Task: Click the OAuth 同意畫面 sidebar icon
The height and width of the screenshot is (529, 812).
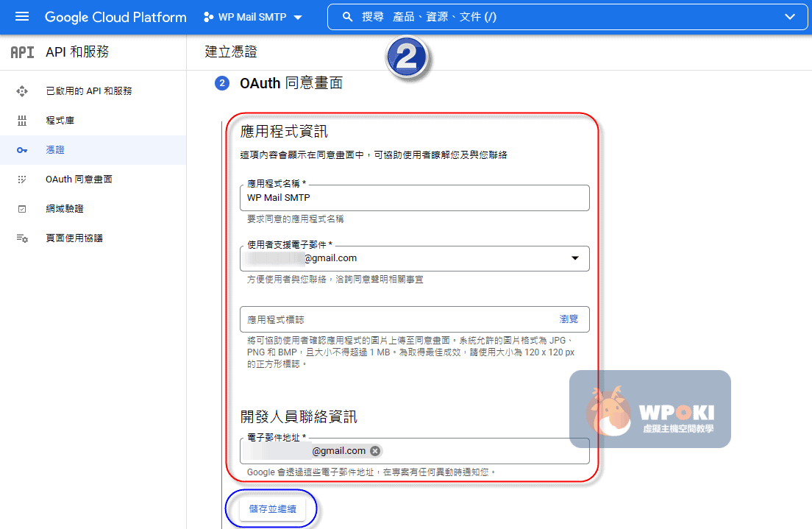Action: [22, 180]
